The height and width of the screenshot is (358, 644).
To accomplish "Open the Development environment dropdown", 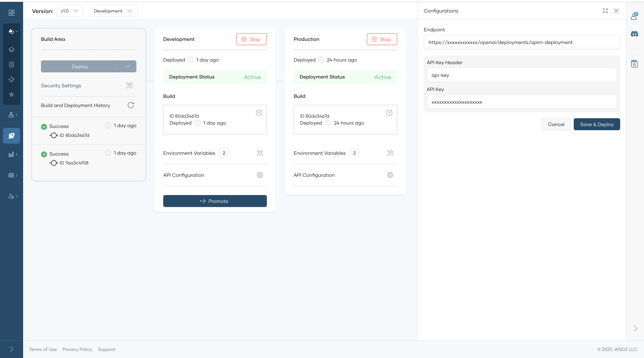I will coord(113,11).
